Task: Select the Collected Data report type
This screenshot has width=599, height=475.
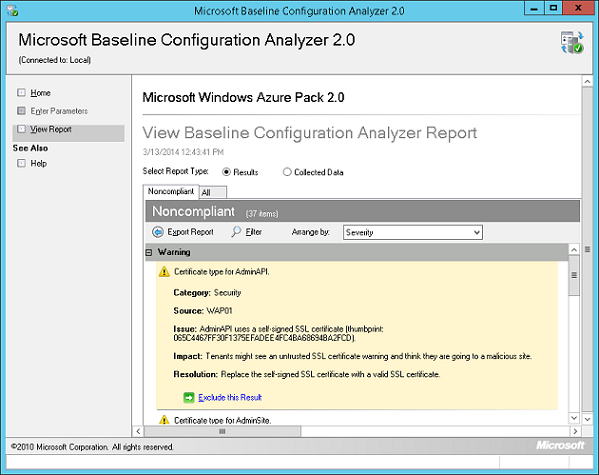Action: coord(287,172)
